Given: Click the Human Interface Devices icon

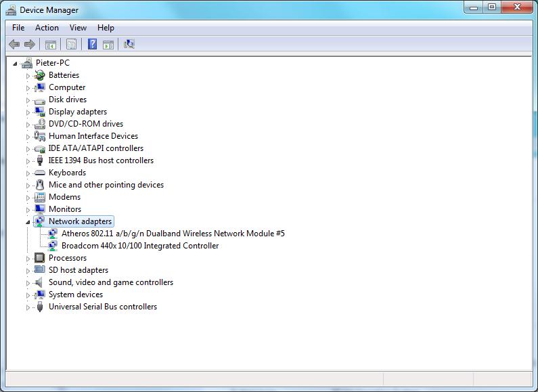Looking at the screenshot, I should click(x=40, y=136).
